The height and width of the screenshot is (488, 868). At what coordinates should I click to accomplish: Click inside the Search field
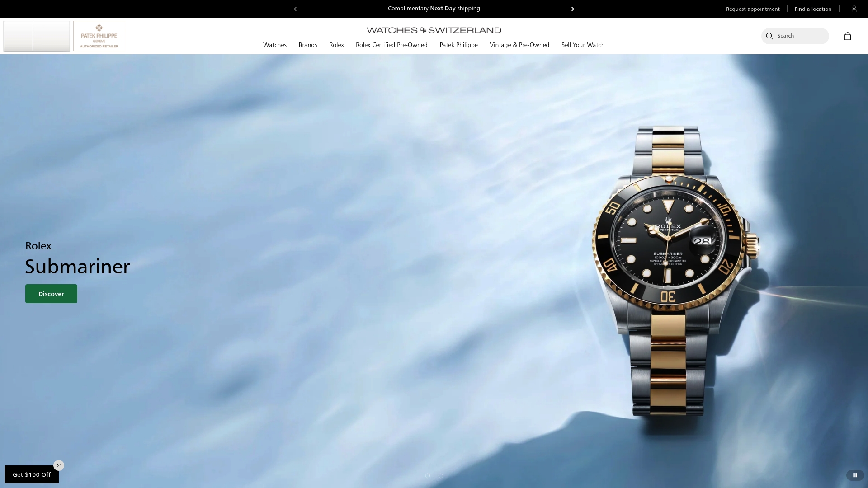pos(800,36)
